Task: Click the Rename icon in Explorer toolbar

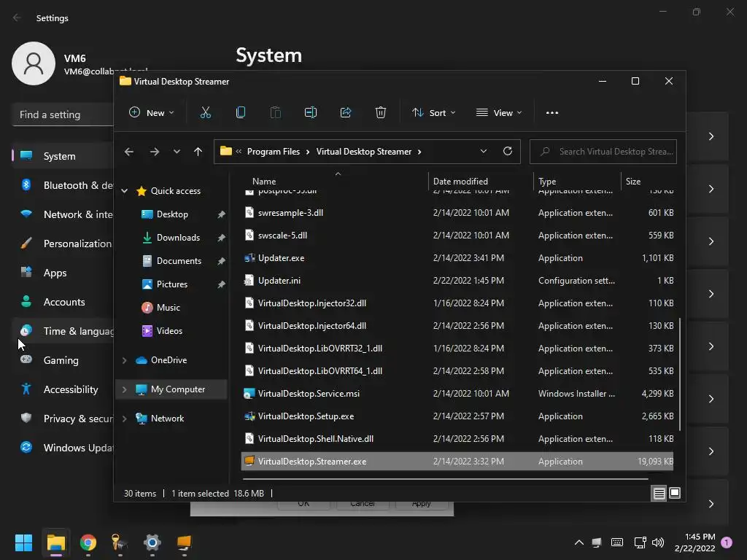Action: point(311,112)
